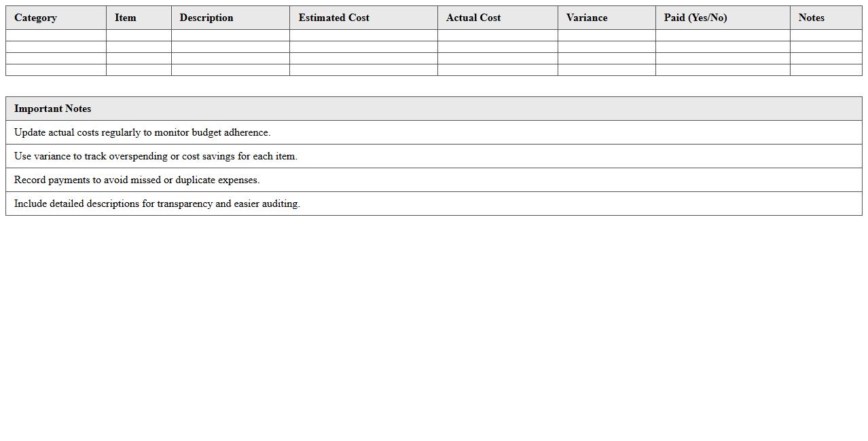The image size is (868, 441).
Task: Click the last empty cell under Notes column
Action: [826, 70]
